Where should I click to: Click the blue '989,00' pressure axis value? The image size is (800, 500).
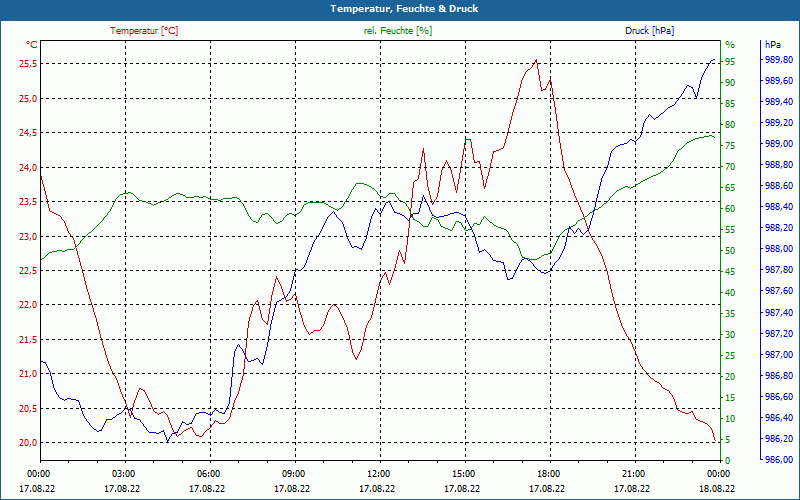(x=779, y=144)
